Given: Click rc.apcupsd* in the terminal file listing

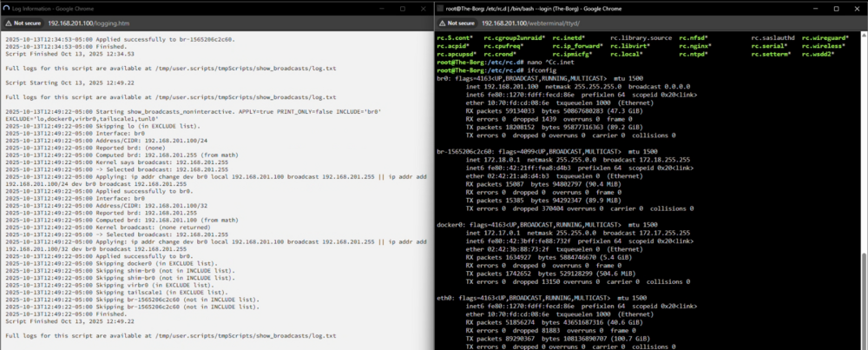Looking at the screenshot, I should click(457, 54).
